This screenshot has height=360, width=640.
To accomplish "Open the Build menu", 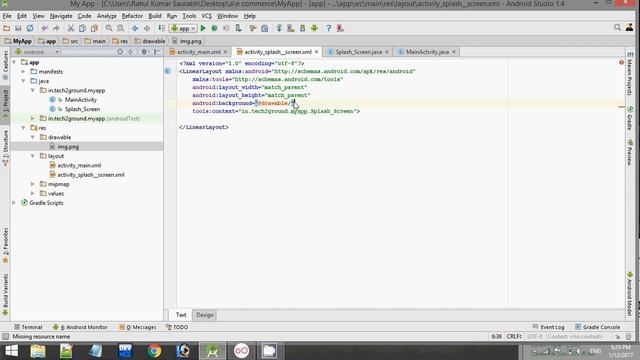I will (x=155, y=16).
